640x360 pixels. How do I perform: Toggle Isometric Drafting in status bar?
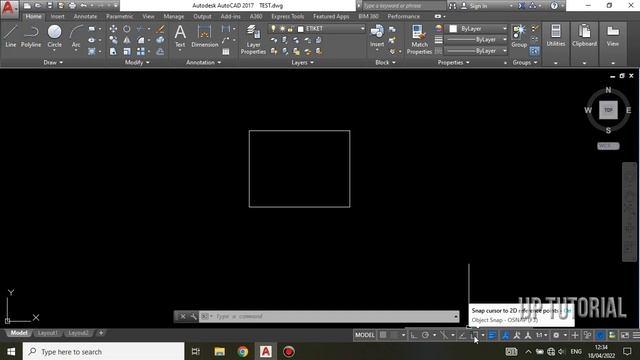(x=444, y=335)
